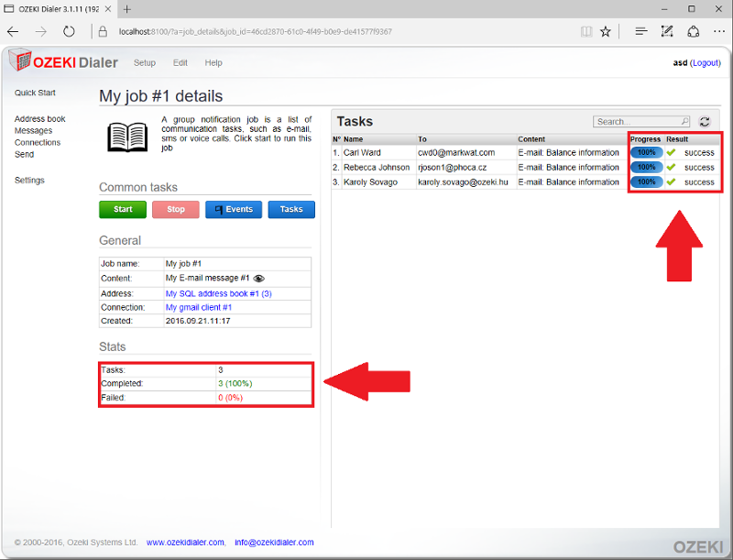Click the Ozeki Dialer logo

pos(63,62)
